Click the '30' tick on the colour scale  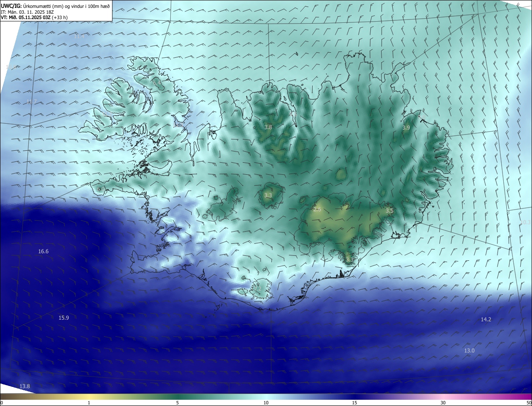443,403
